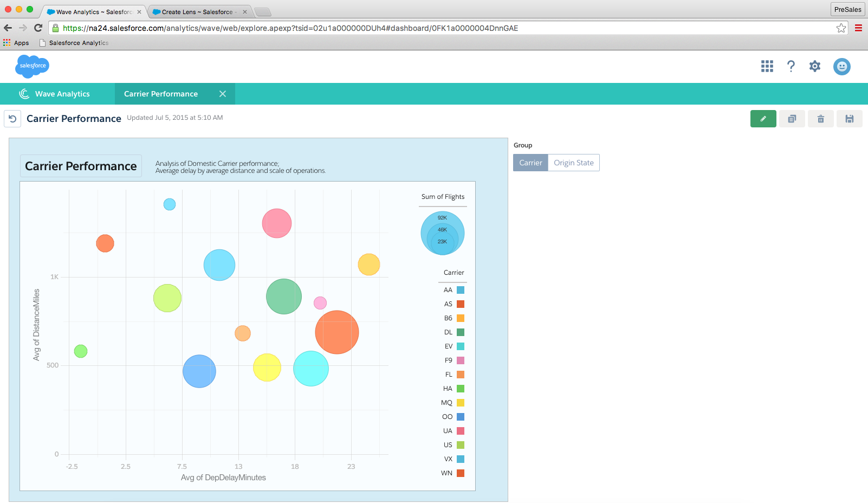Open the user profile avatar icon
Screen dimensions: 868x503
(842, 67)
